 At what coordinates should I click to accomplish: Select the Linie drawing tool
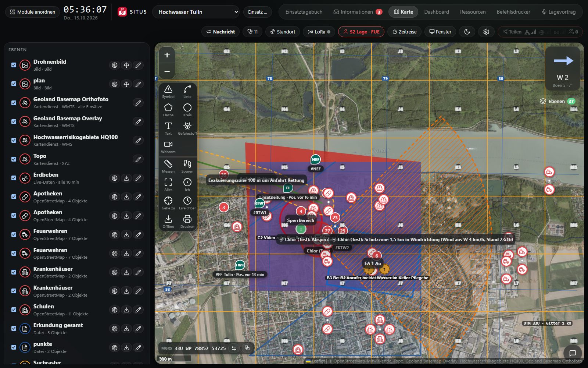pos(187,92)
